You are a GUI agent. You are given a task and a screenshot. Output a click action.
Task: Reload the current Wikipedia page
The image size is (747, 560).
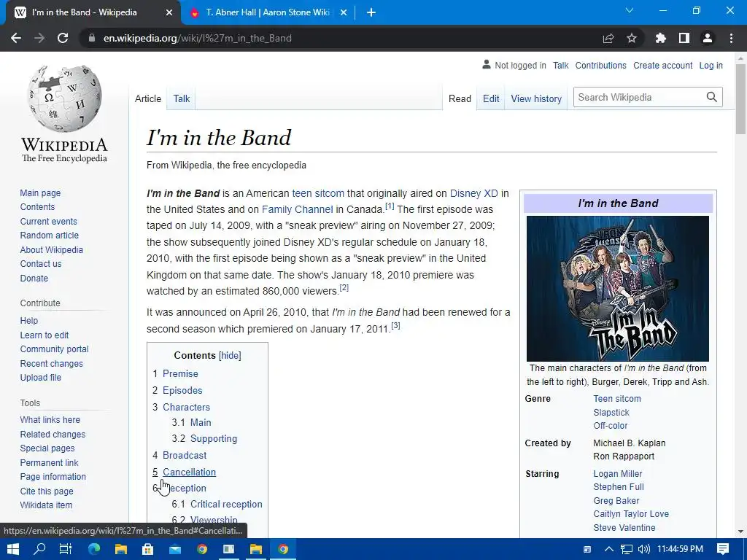63,38
